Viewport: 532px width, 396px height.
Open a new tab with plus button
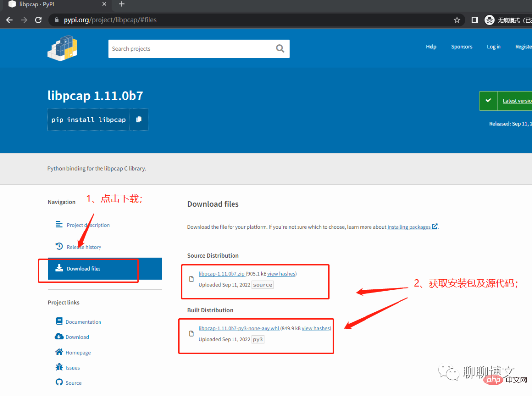click(x=122, y=4)
